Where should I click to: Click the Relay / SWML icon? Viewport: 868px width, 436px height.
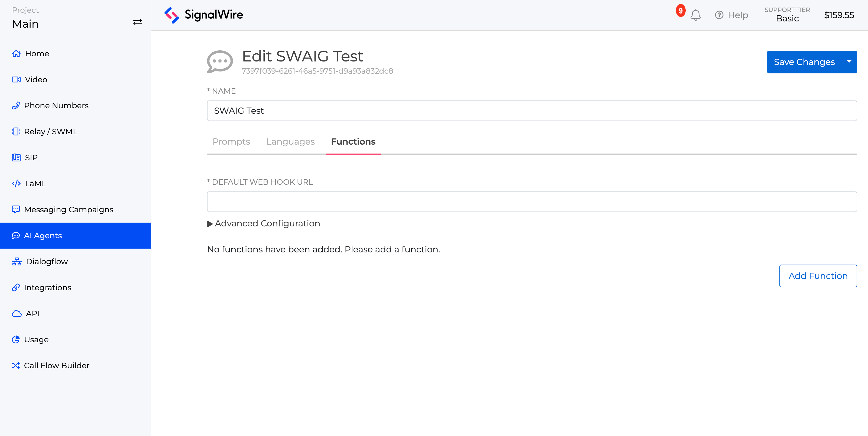[x=16, y=131]
